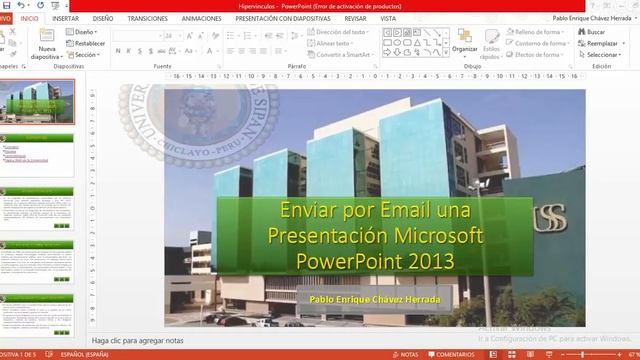Undo the last action

pyautogui.click(x=21, y=5)
